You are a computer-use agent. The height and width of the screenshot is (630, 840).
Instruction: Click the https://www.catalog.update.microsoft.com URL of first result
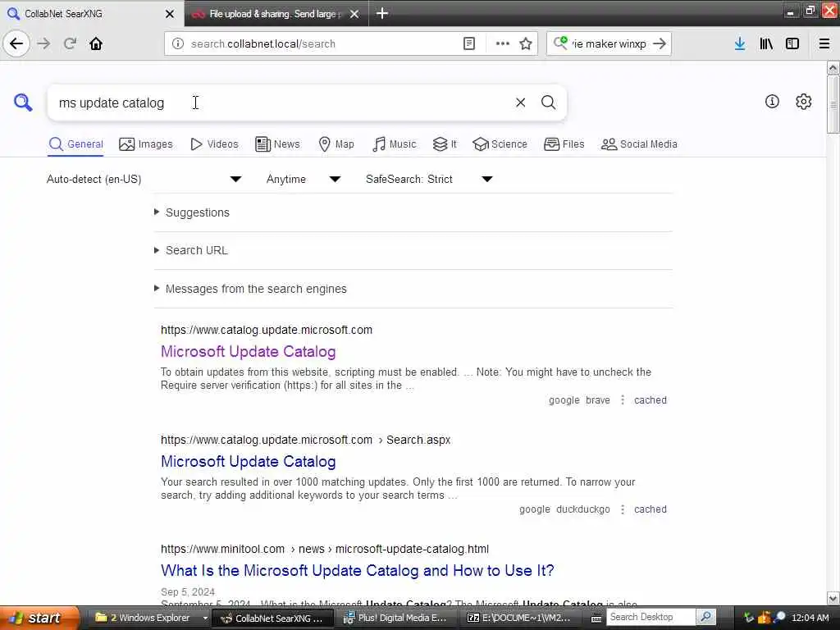[x=267, y=330]
